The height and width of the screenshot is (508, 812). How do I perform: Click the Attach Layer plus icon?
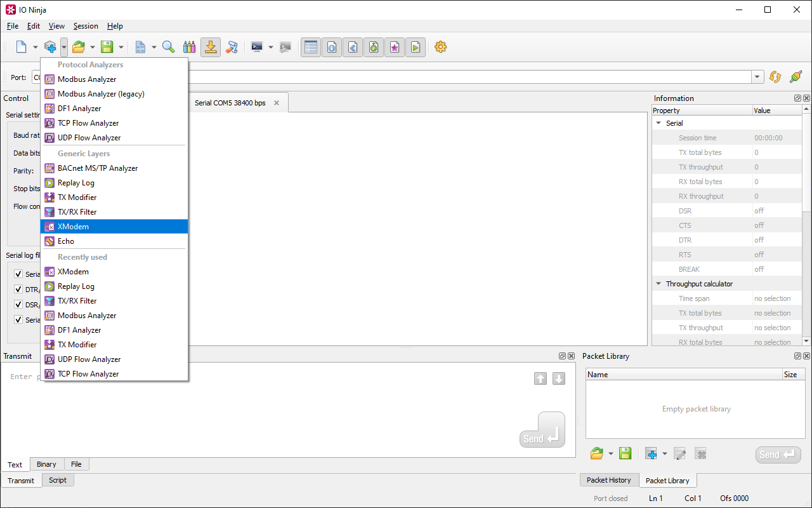(50, 47)
